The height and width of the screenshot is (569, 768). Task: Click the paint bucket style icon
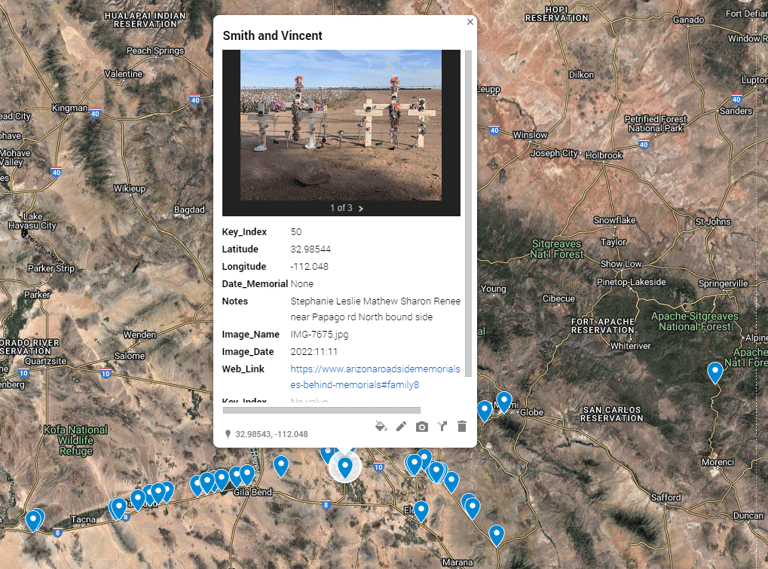pyautogui.click(x=381, y=426)
